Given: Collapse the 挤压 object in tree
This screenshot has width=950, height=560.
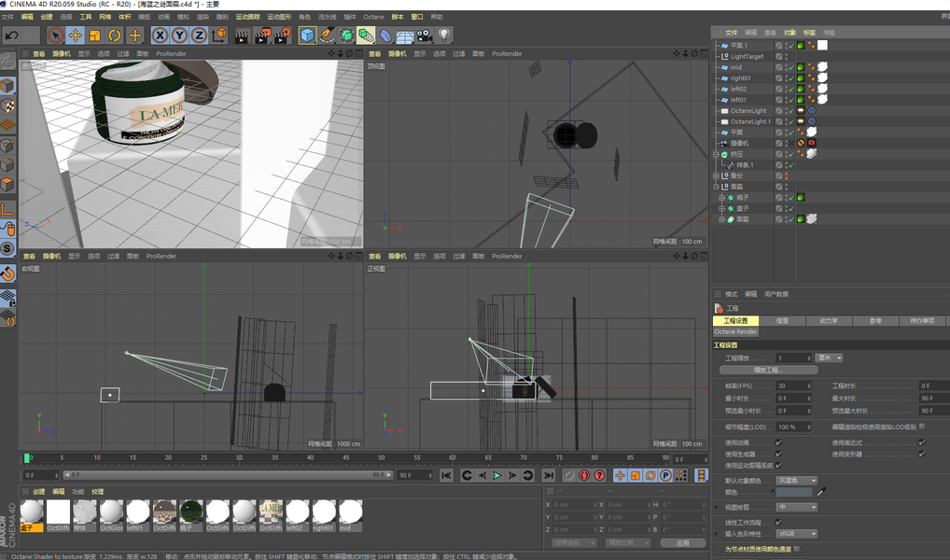Looking at the screenshot, I should (x=716, y=155).
